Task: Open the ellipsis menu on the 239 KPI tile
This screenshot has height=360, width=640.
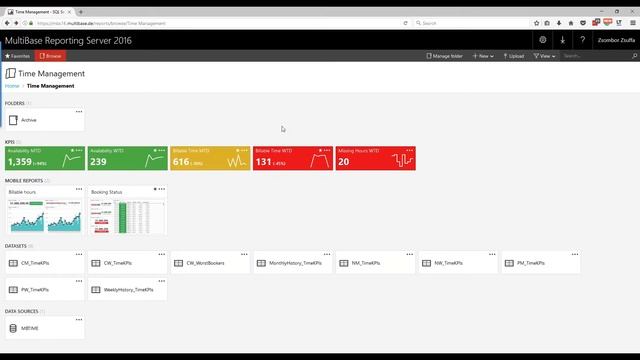Action: pyautogui.click(x=162, y=150)
